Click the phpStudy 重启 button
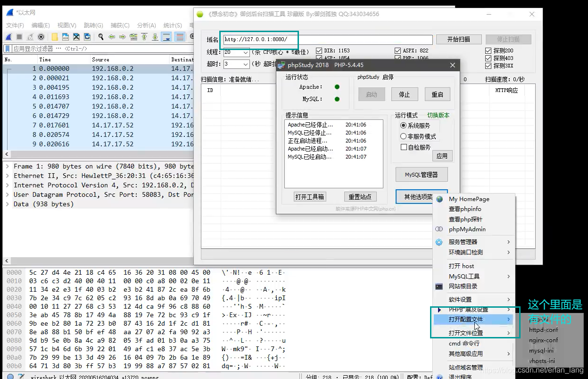 (438, 94)
